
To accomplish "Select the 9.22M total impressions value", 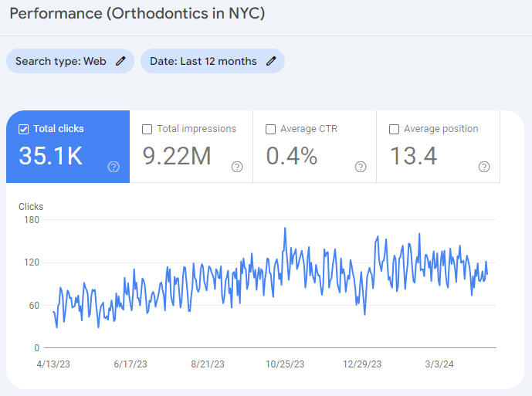I will [177, 156].
